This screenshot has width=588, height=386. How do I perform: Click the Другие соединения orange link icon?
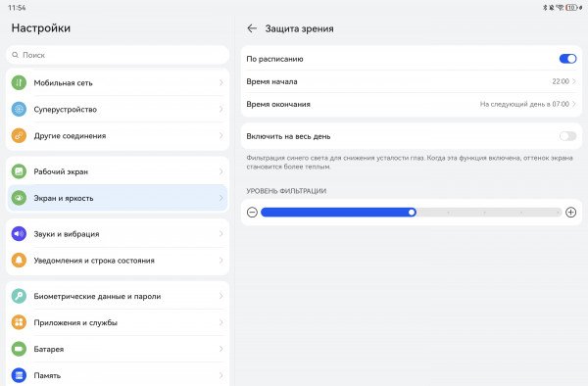click(x=19, y=135)
